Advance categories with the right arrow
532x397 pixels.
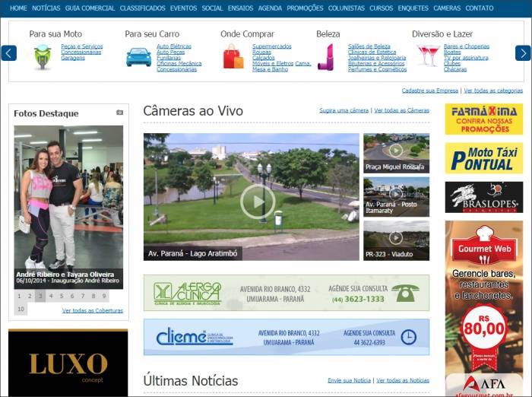[523, 53]
